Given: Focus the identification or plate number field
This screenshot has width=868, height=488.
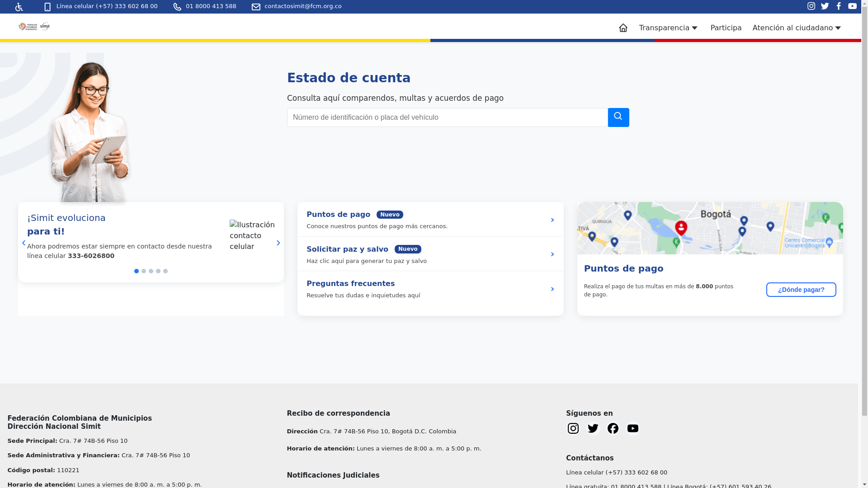Looking at the screenshot, I should click(448, 117).
